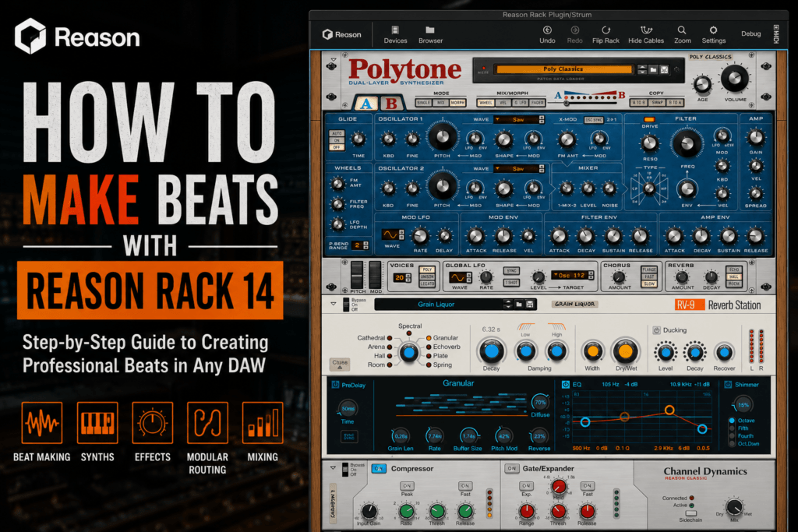Move the A/B morph fader
798x532 pixels.
coord(567,104)
